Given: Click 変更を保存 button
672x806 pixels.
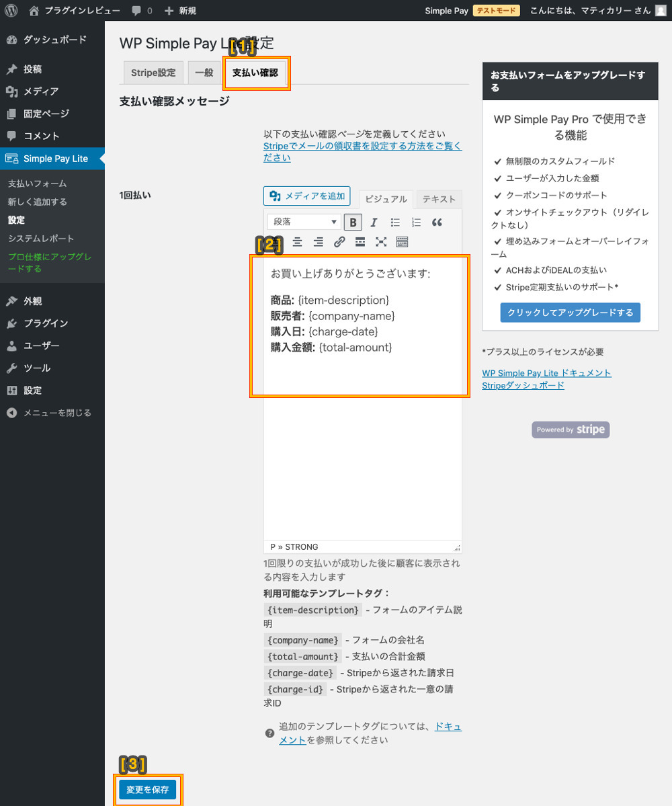Looking at the screenshot, I should click(x=147, y=790).
